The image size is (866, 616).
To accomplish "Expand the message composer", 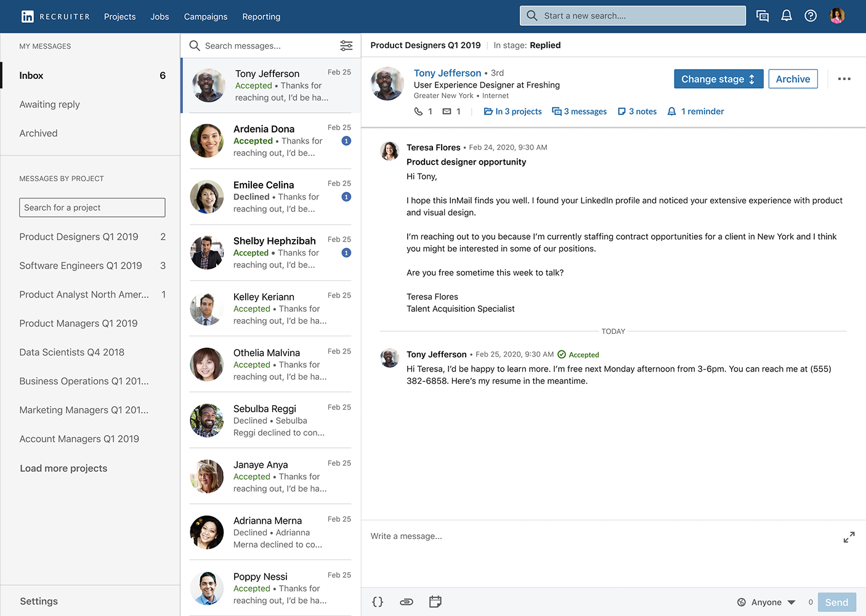I will (x=849, y=537).
